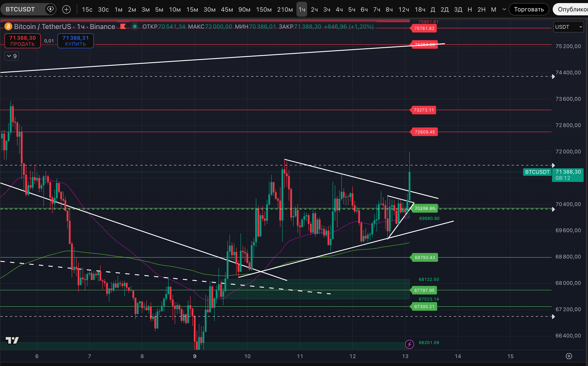The height and width of the screenshot is (366, 588).
Task: Select the 15м timeframe
Action: point(192,9)
